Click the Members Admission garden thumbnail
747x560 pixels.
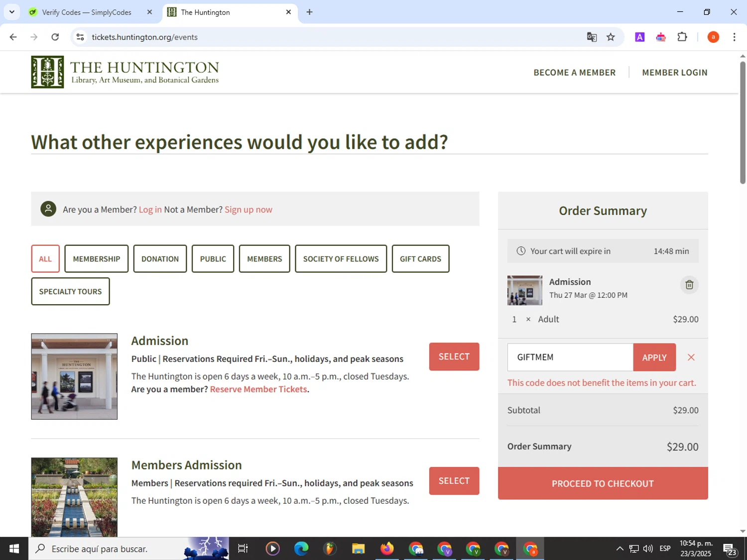74,497
